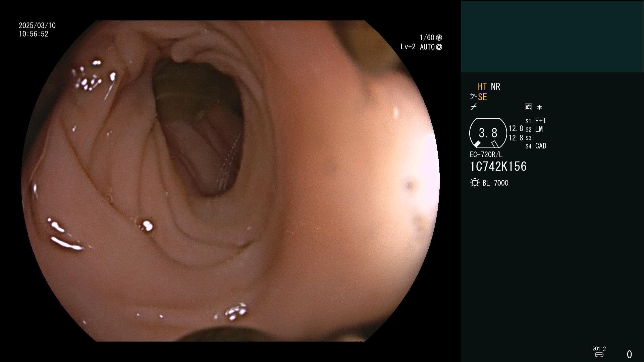
Task: Click the S1: F+T switch assignment
Action: tap(536, 121)
